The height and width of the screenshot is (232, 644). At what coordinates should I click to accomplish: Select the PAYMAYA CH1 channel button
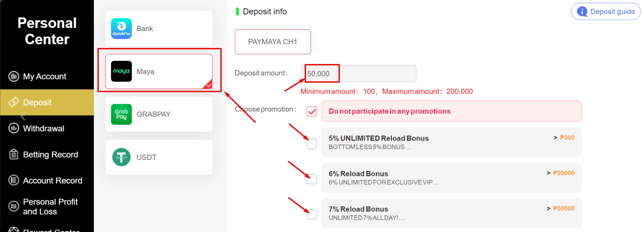[x=273, y=42]
